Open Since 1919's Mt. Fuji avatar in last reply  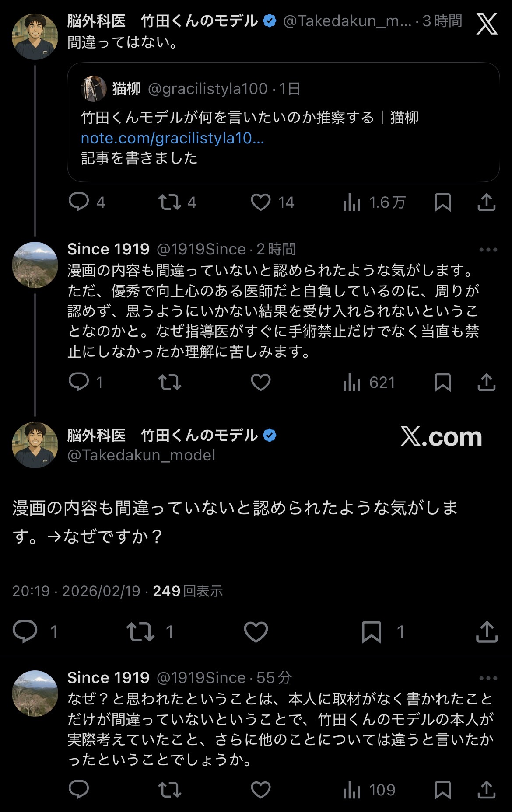(x=35, y=693)
